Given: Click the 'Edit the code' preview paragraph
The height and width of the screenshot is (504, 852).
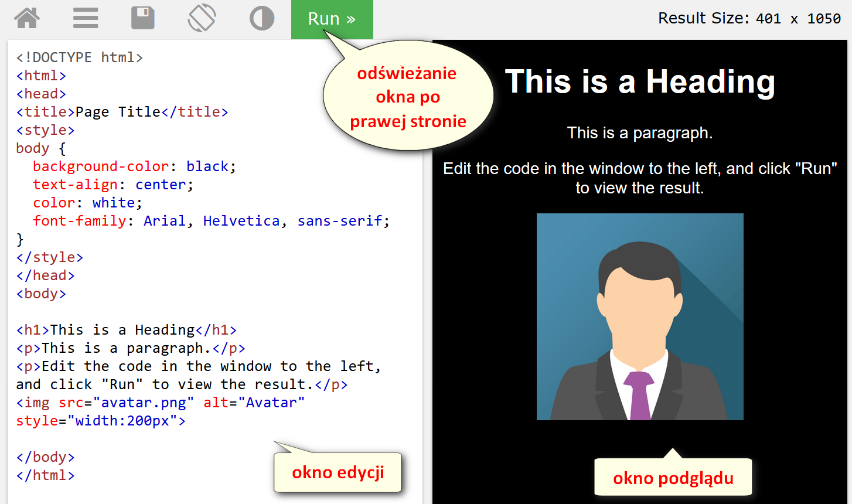Looking at the screenshot, I should pos(640,178).
